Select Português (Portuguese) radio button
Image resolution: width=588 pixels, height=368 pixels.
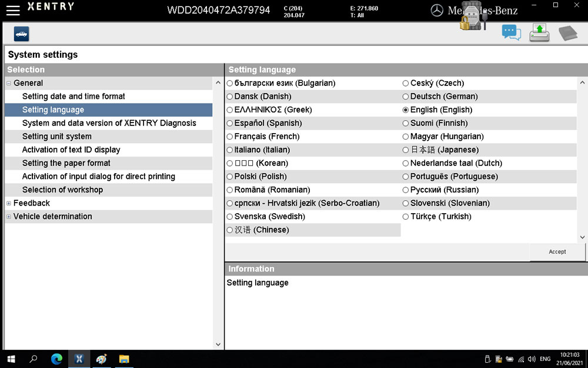point(405,177)
